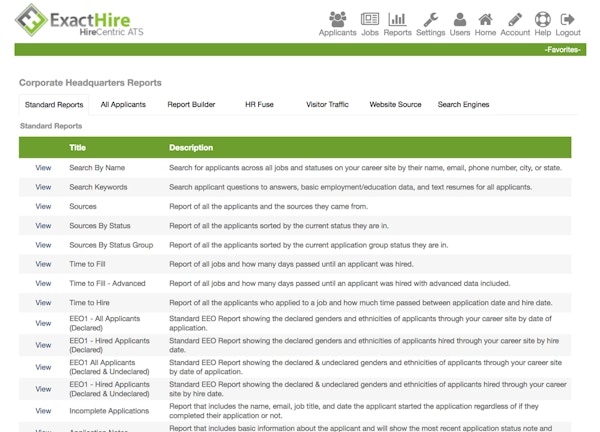Click the 'Sources By Status Group' title text
The width and height of the screenshot is (600, 432).
[111, 245]
